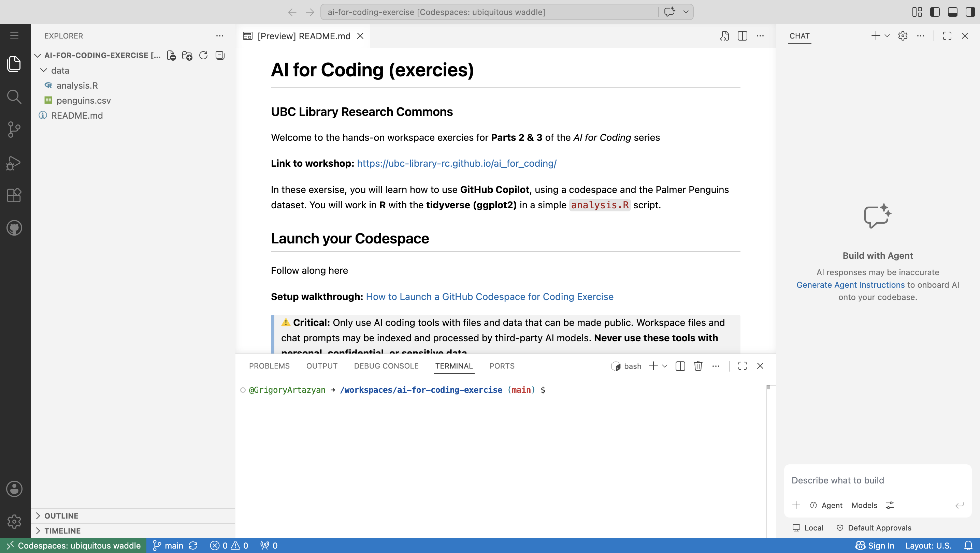
Task: Open new terminal profile dropdown
Action: [x=665, y=366]
